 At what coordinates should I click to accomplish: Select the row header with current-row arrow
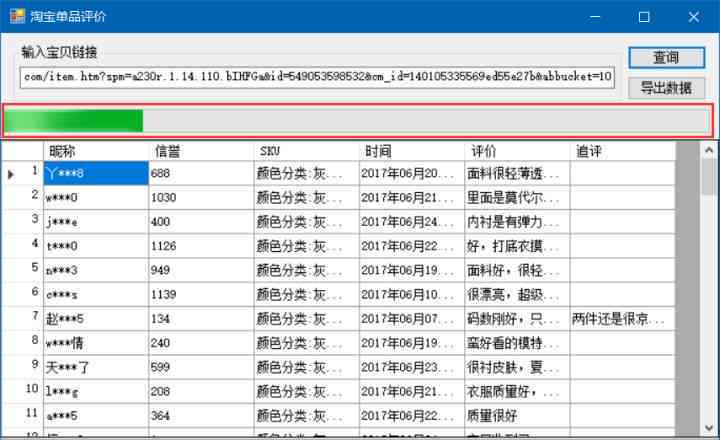coord(22,174)
